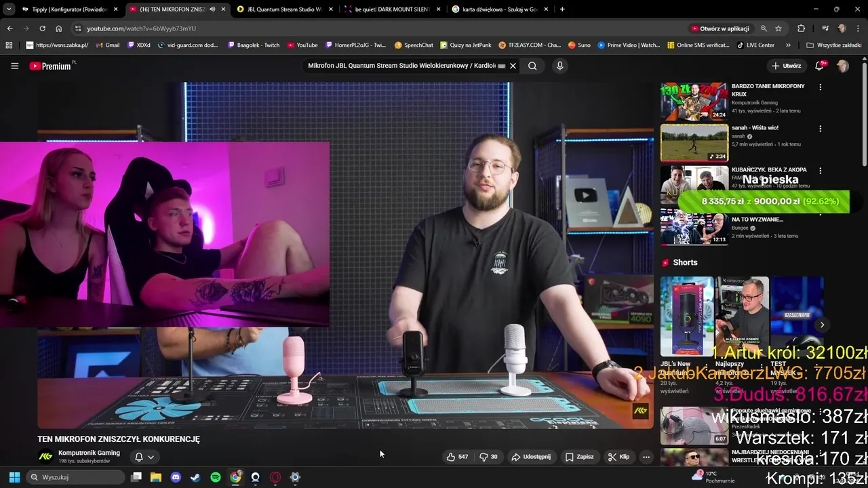Open Settings gear from taskbar
The image size is (868, 488).
tap(295, 477)
